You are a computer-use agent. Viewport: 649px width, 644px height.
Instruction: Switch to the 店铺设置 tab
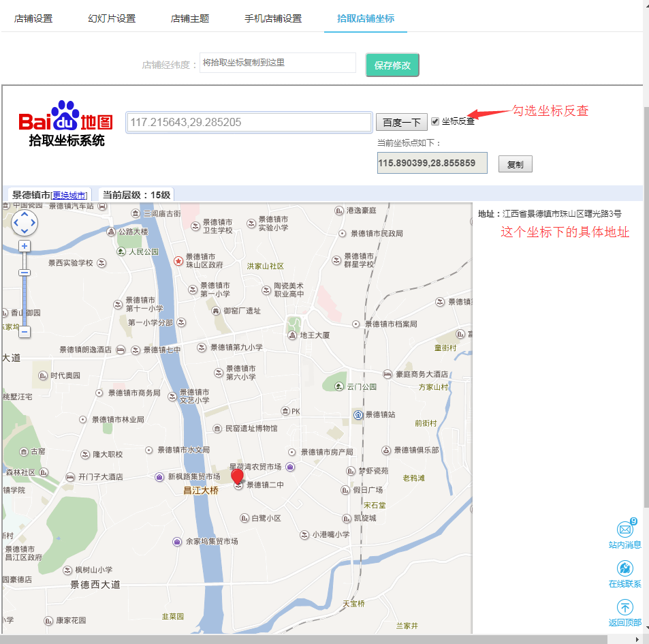(x=33, y=18)
